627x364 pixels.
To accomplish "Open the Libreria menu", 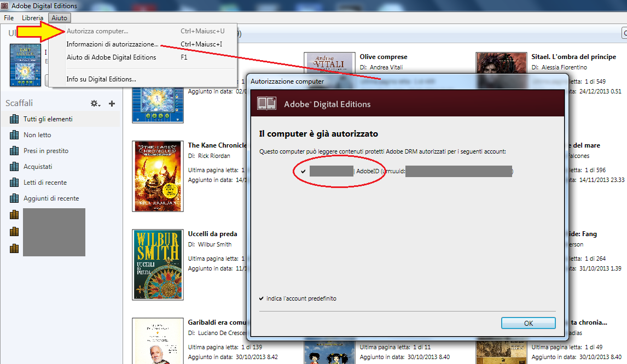I will point(32,17).
